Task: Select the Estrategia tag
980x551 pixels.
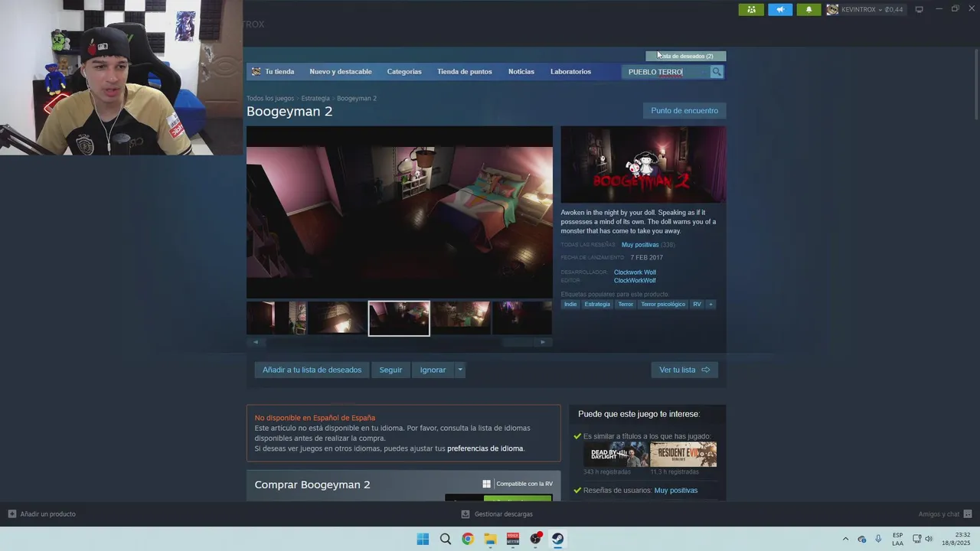Action: 597,305
